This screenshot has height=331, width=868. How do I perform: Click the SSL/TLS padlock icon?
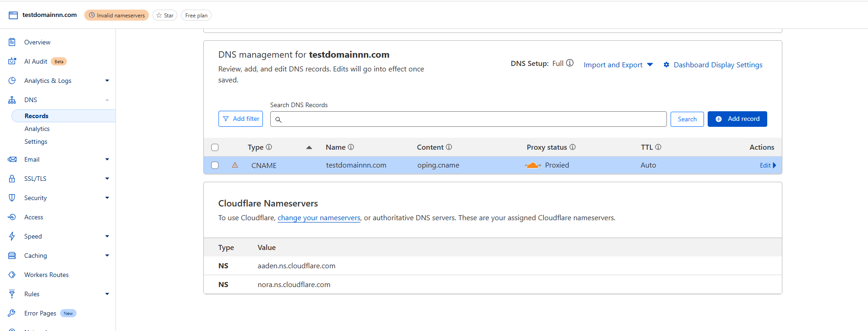tap(12, 179)
